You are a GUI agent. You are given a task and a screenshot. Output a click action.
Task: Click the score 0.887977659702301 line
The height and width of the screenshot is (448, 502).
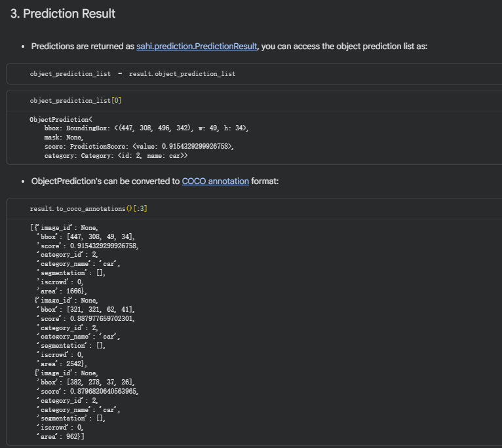pyautogui.click(x=85, y=319)
